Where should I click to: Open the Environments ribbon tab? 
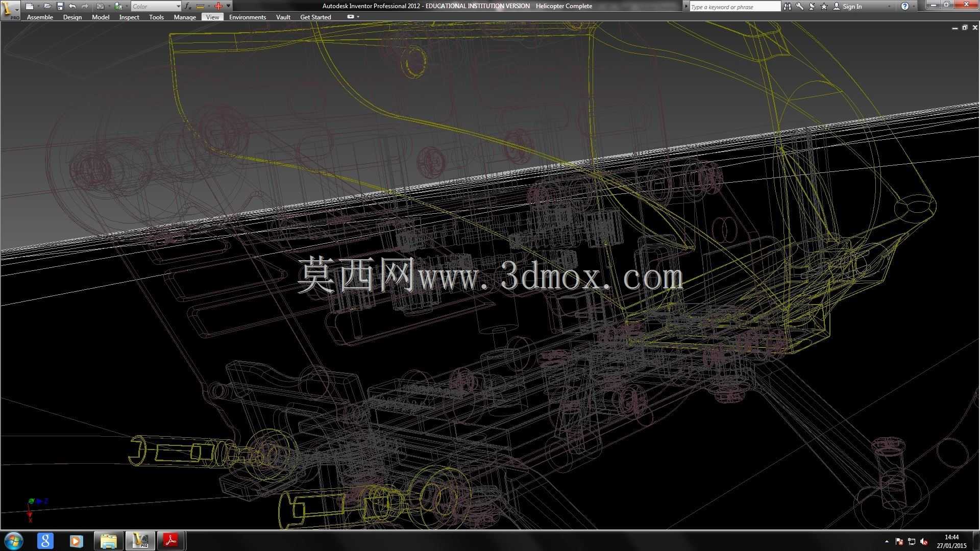tap(248, 17)
